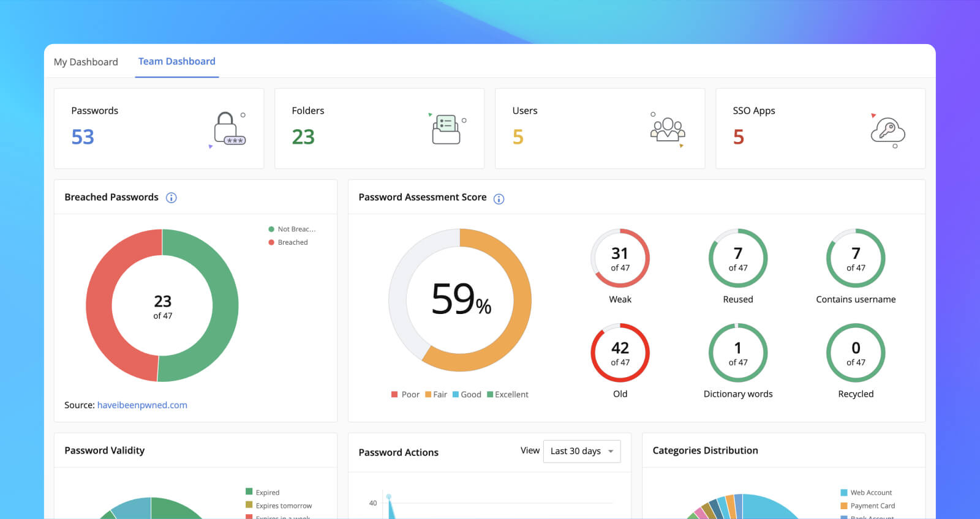The image size is (980, 519).
Task: Switch to My Dashboard tab
Action: click(86, 62)
